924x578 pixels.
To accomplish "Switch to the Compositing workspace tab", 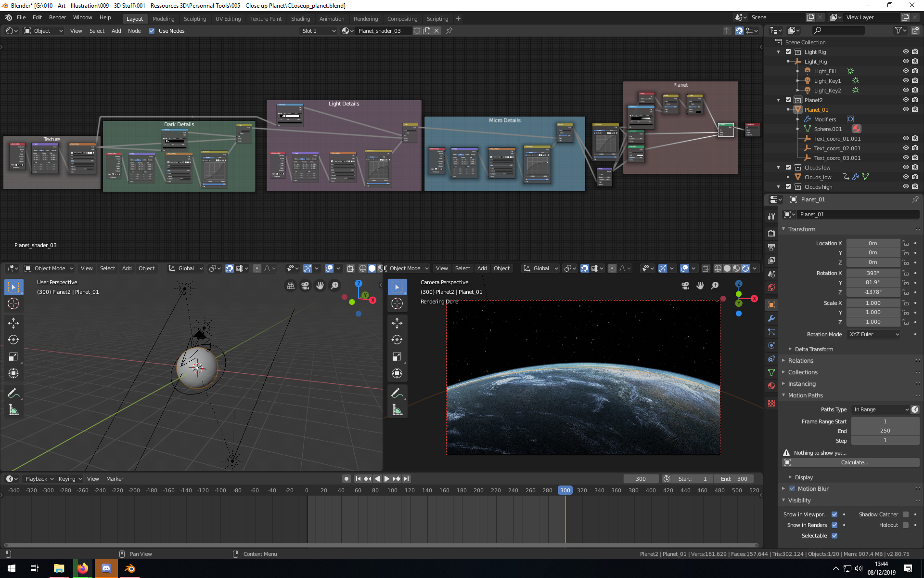I will click(402, 19).
